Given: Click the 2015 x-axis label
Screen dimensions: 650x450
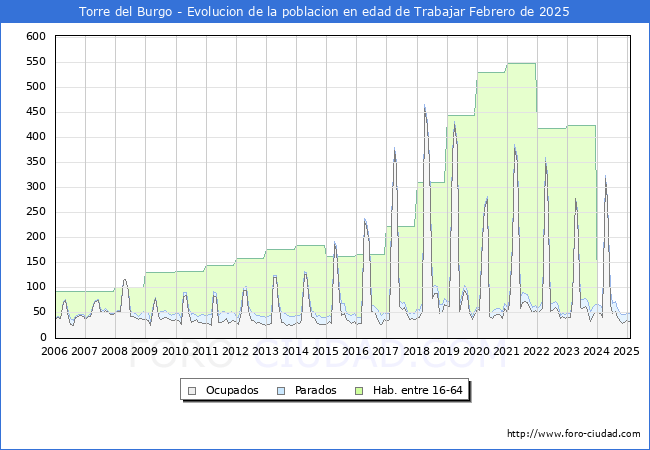Looking at the screenshot, I should pos(325,351).
